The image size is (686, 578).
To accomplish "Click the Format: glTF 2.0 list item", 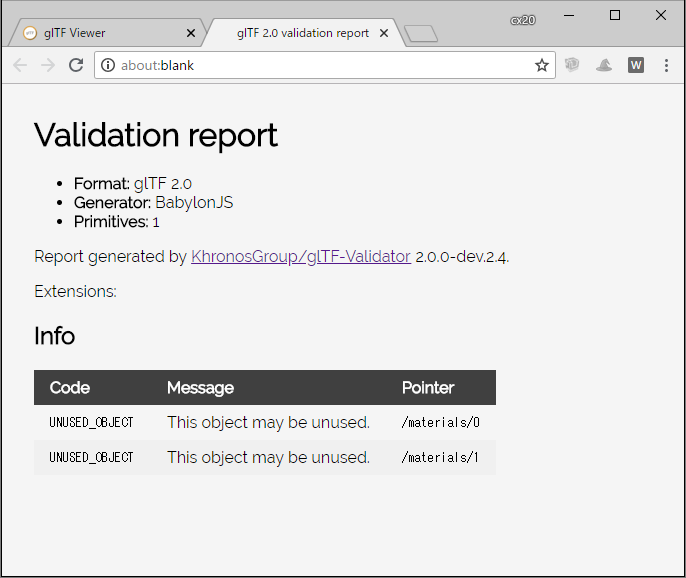I will tap(133, 183).
